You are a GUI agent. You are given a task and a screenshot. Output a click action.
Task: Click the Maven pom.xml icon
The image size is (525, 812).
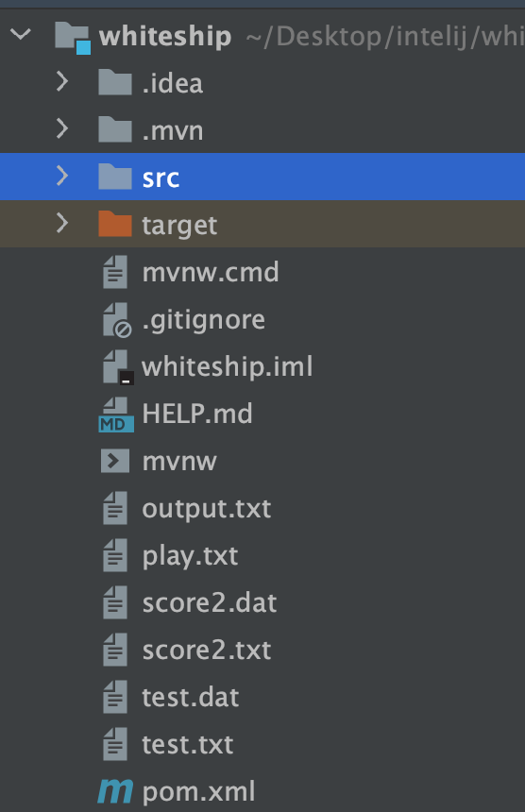(115, 791)
